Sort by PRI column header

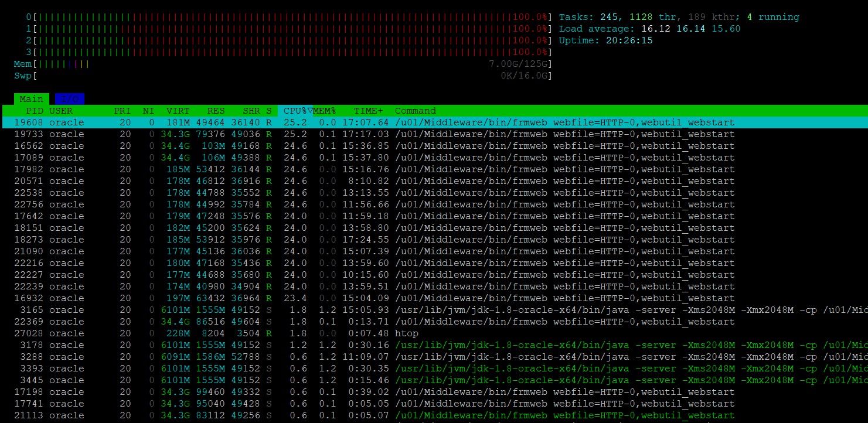coord(122,111)
